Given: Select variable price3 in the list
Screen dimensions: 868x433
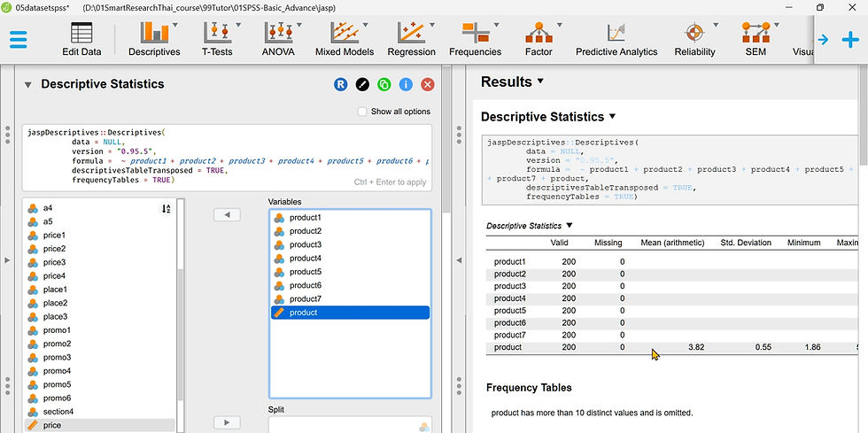Looking at the screenshot, I should (x=99, y=262).
